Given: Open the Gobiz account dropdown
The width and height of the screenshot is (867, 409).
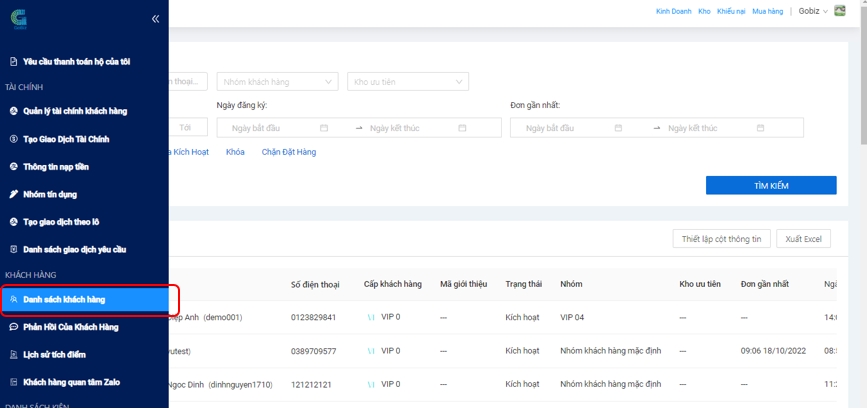Looking at the screenshot, I should (x=810, y=11).
